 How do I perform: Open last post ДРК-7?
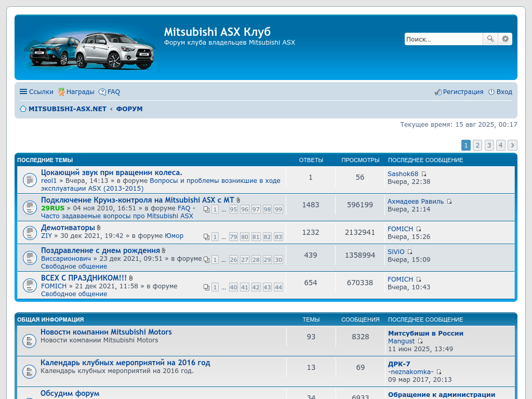[400, 364]
